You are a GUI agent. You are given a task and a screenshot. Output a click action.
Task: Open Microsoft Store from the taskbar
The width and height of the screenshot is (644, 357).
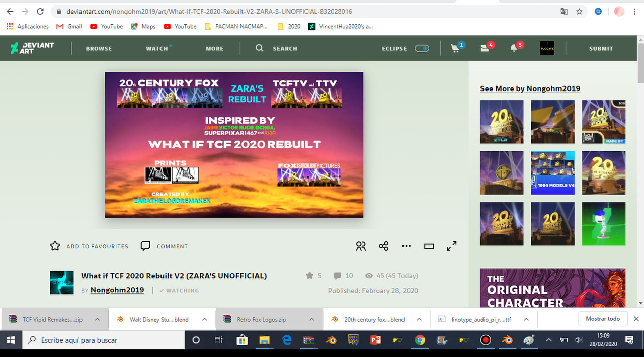click(241, 340)
